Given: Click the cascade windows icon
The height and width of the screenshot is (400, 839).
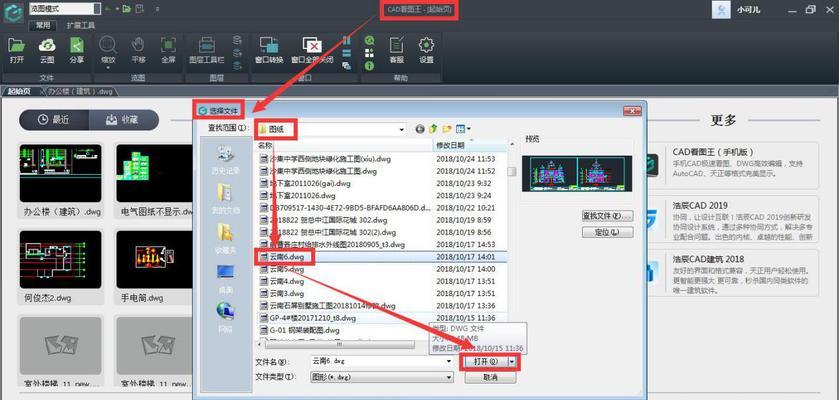Looking at the screenshot, I should click(346, 66).
